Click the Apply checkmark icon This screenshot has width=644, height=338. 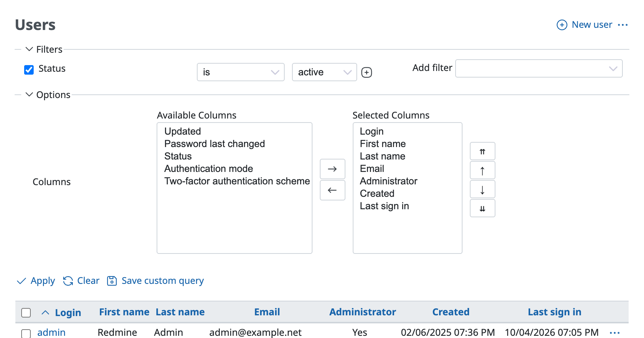click(x=22, y=281)
